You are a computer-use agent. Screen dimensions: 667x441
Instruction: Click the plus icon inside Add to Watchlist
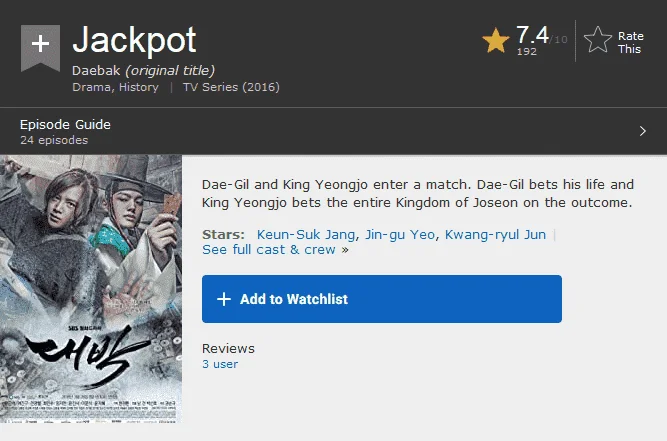pyautogui.click(x=224, y=299)
